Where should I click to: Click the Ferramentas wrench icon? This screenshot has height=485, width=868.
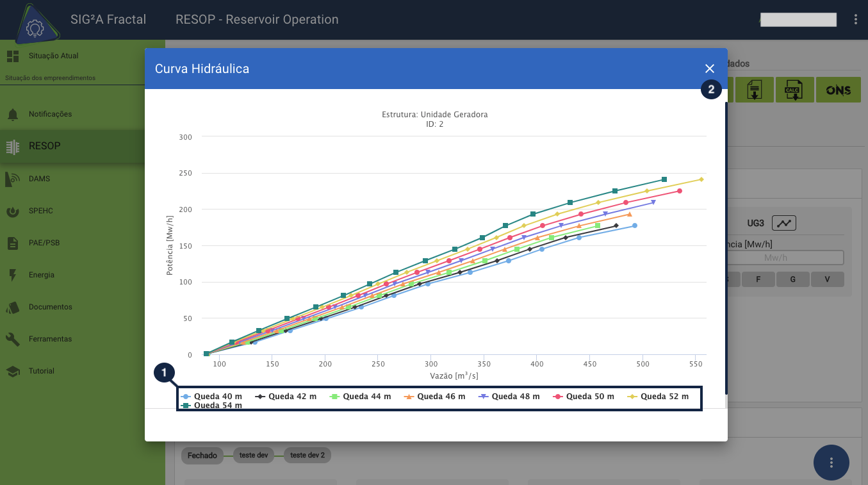click(x=13, y=339)
